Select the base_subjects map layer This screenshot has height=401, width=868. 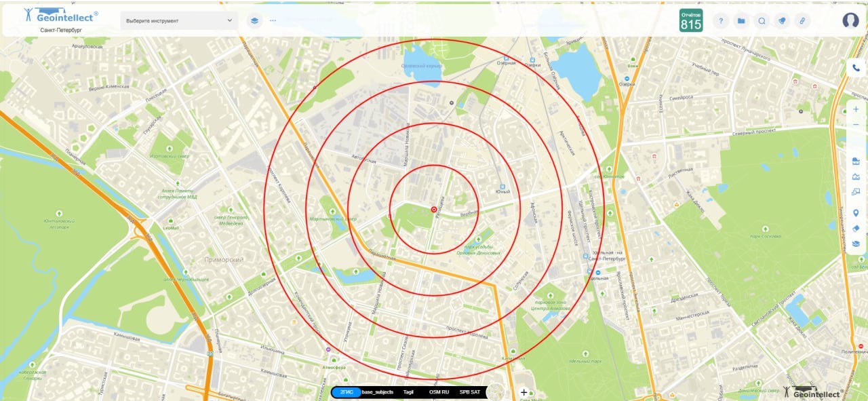[x=377, y=392]
